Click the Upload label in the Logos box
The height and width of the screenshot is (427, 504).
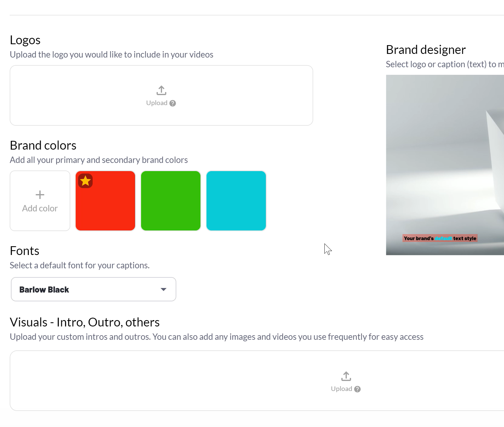pos(157,103)
